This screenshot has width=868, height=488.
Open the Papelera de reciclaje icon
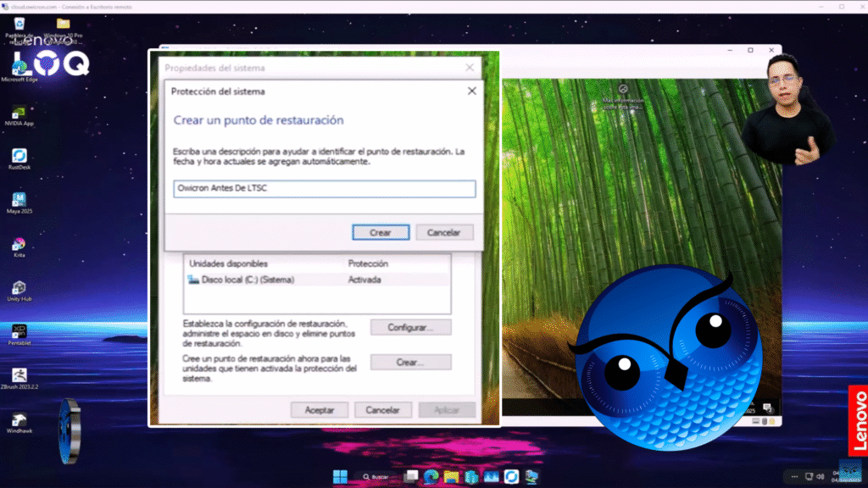coord(19,25)
